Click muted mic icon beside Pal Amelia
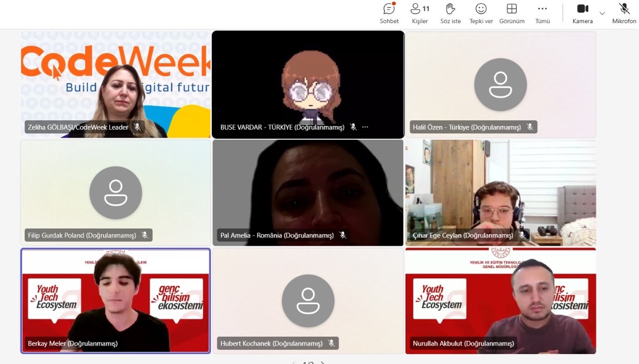This screenshot has width=639, height=364. (x=342, y=235)
